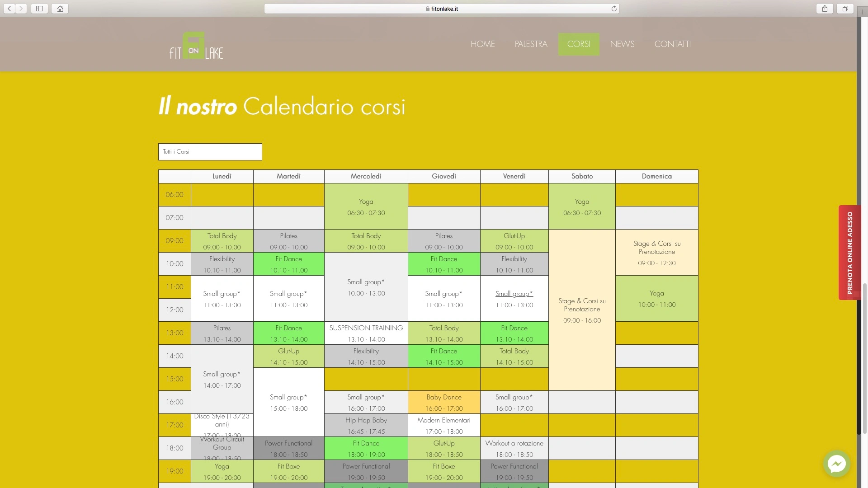Click the Fit On Lake logo
Viewport: 868px width, 488px height.
pos(196,45)
